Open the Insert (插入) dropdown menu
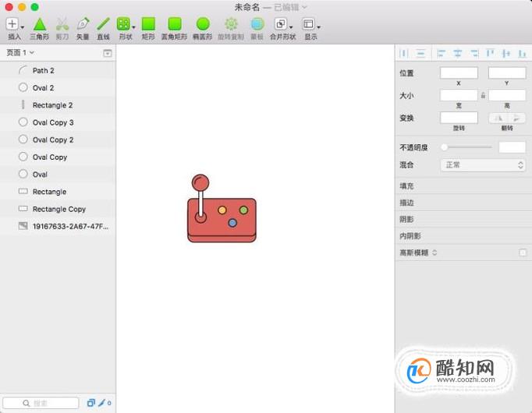Image resolution: width=532 pixels, height=413 pixels. pyautogui.click(x=14, y=29)
